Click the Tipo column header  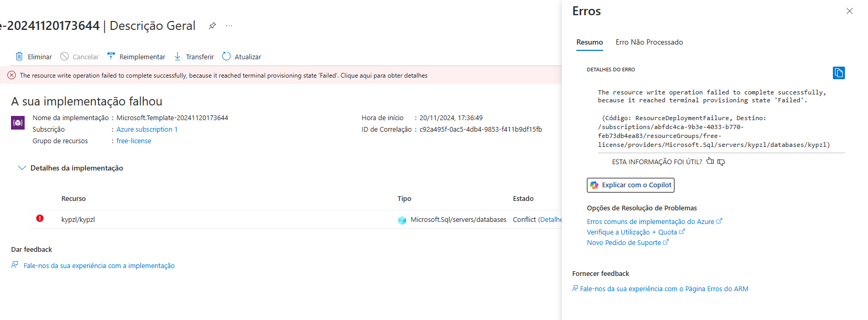click(x=404, y=199)
